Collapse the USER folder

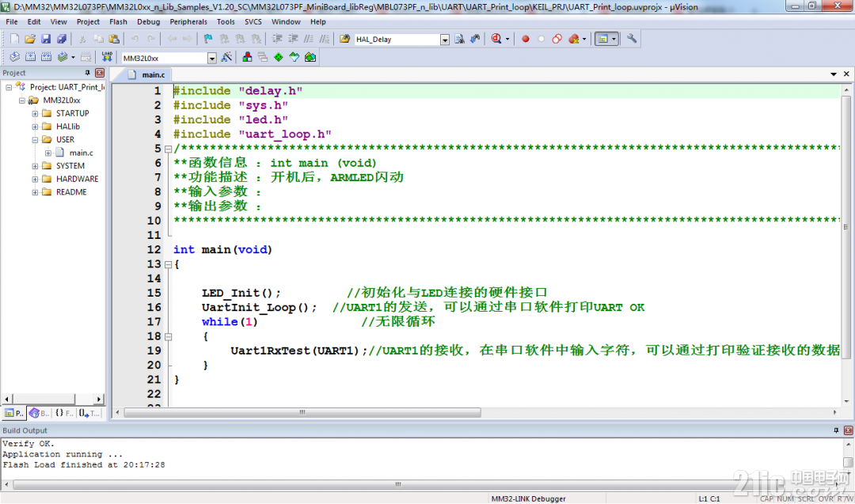tap(35, 139)
